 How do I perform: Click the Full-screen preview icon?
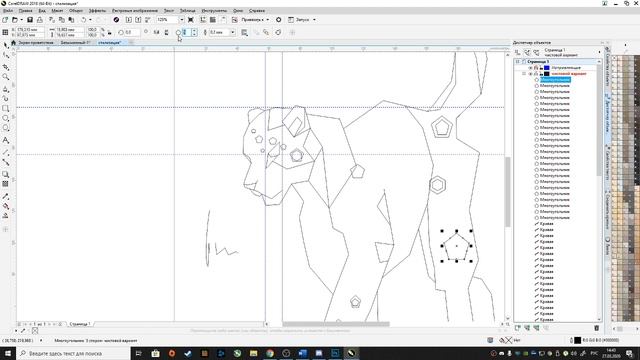(191, 20)
